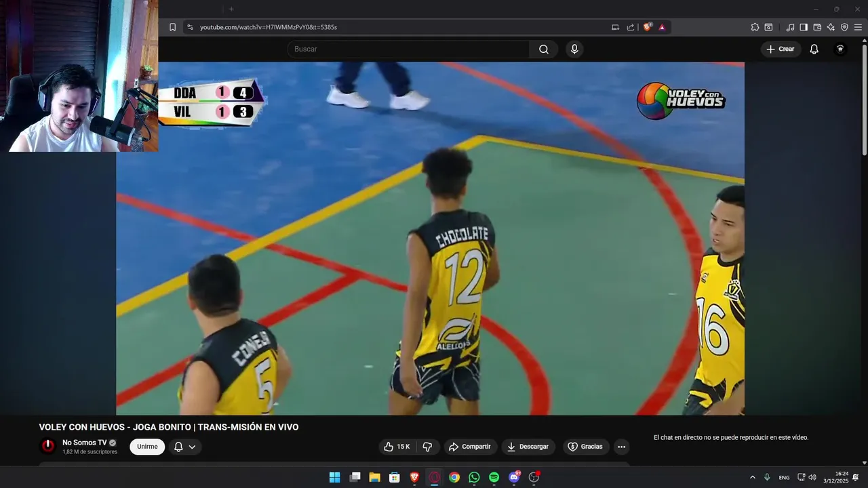Open Spotify from the taskbar
This screenshot has height=488, width=868.
pyautogui.click(x=494, y=477)
